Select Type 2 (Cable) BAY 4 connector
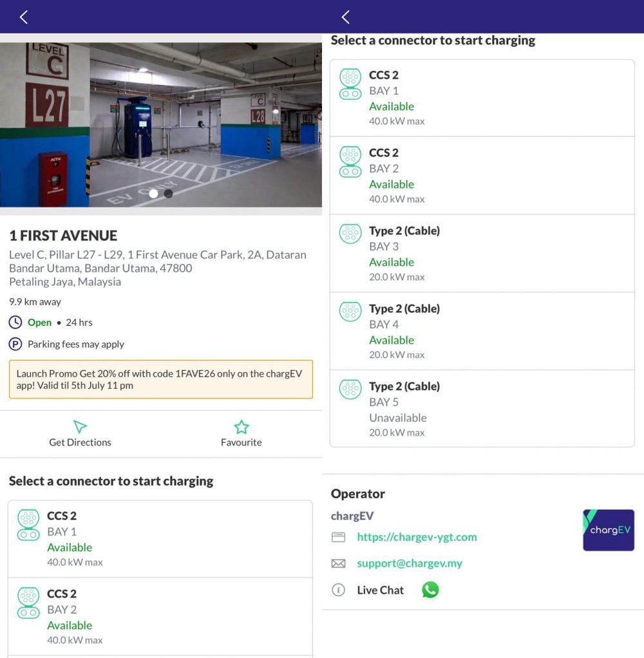The width and height of the screenshot is (644, 658). pyautogui.click(x=482, y=331)
